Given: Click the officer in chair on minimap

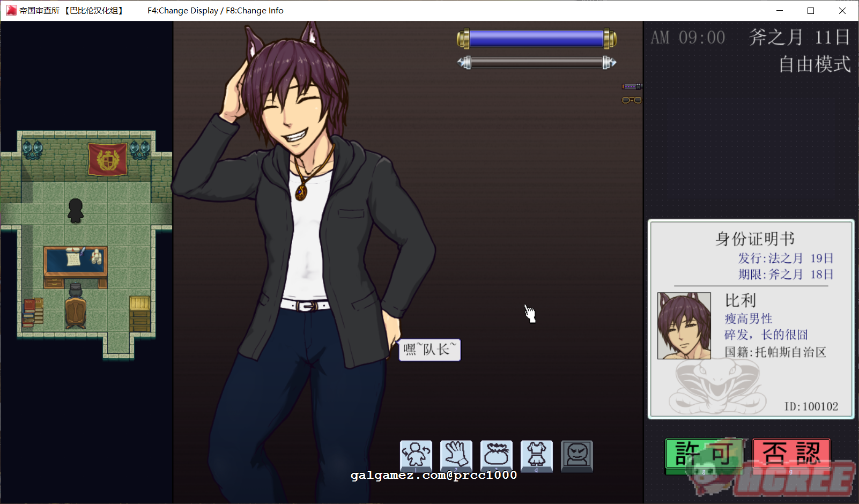Looking at the screenshot, I should pos(76,306).
